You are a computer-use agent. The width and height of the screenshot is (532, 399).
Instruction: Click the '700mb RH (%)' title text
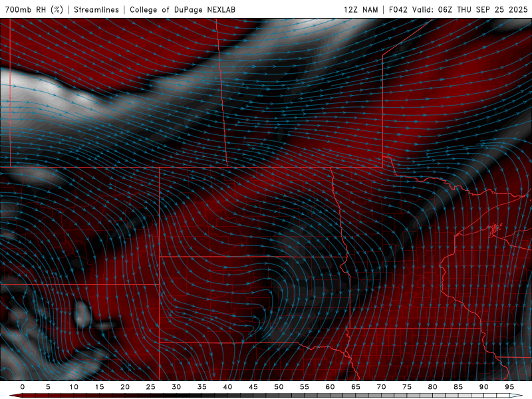[x=34, y=9]
